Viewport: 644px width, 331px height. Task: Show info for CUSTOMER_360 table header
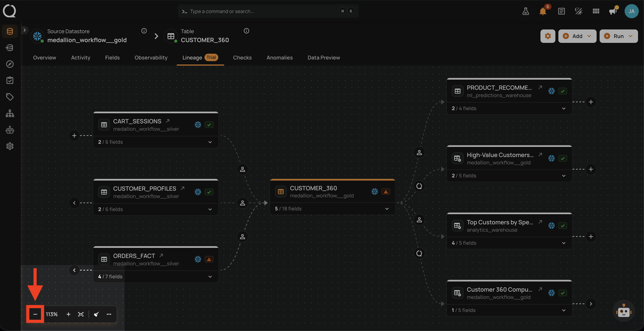click(246, 31)
